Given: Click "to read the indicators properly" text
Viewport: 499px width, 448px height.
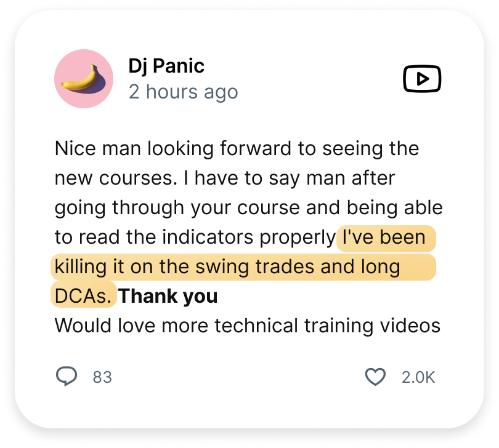Looking at the screenshot, I should 195,238.
